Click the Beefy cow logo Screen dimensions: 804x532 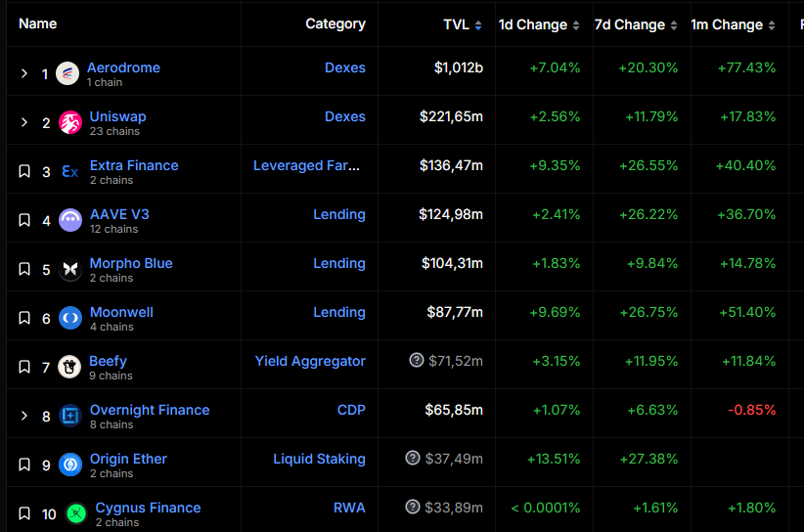(69, 367)
